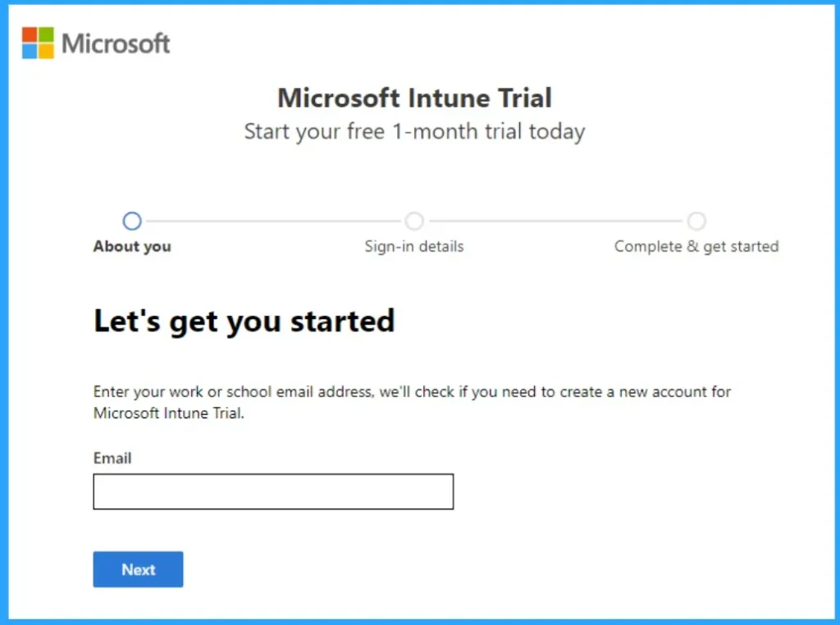Click the Microsoft Intune Trial heading
The width and height of the screenshot is (840, 625).
(415, 98)
